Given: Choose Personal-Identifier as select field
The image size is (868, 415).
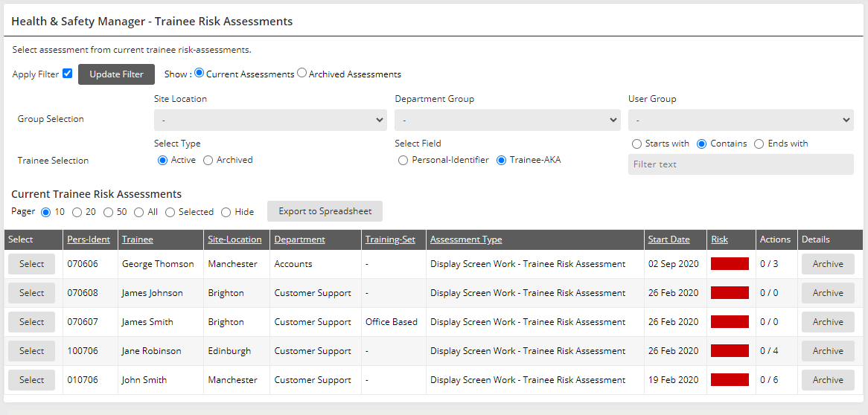Looking at the screenshot, I should tap(403, 160).
